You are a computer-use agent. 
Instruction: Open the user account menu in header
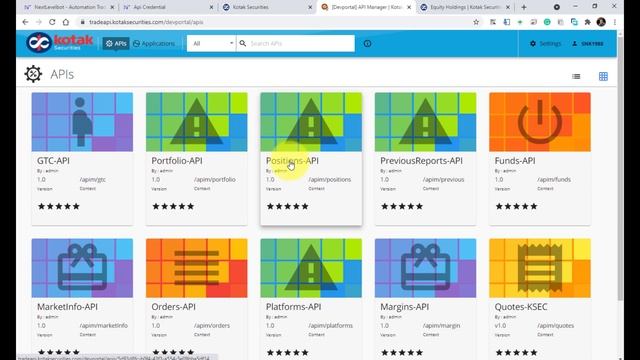588,44
